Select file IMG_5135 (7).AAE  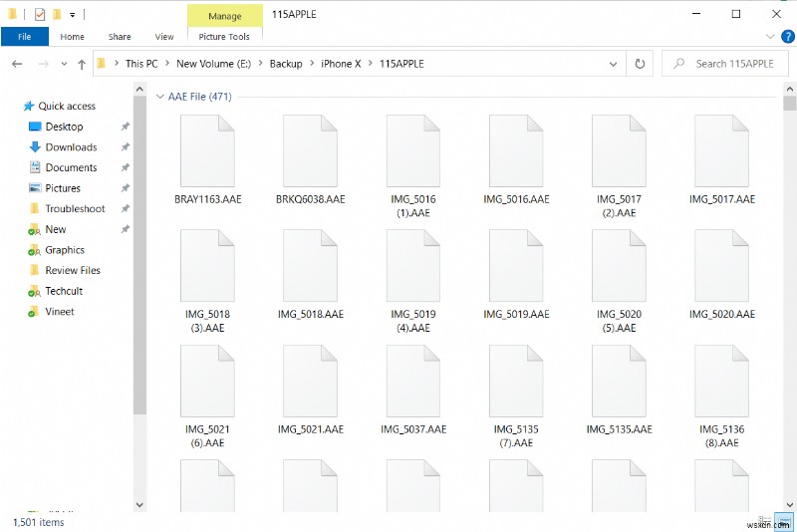coord(516,397)
